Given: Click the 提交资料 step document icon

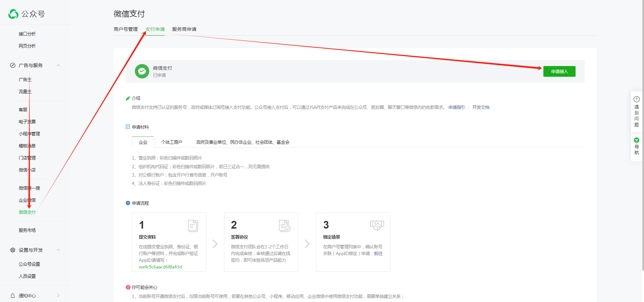Looking at the screenshot, I should pyautogui.click(x=193, y=226).
